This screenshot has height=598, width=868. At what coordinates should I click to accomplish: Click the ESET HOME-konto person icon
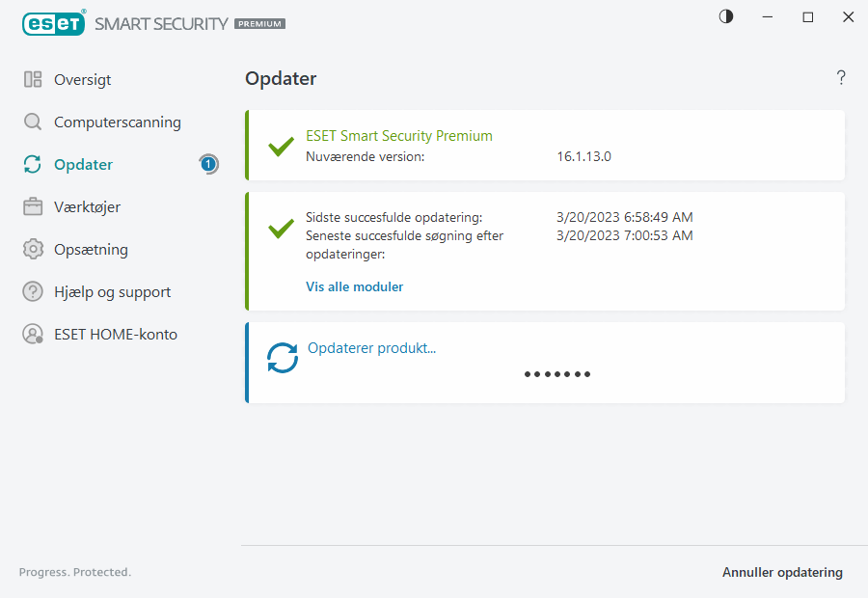(x=32, y=334)
